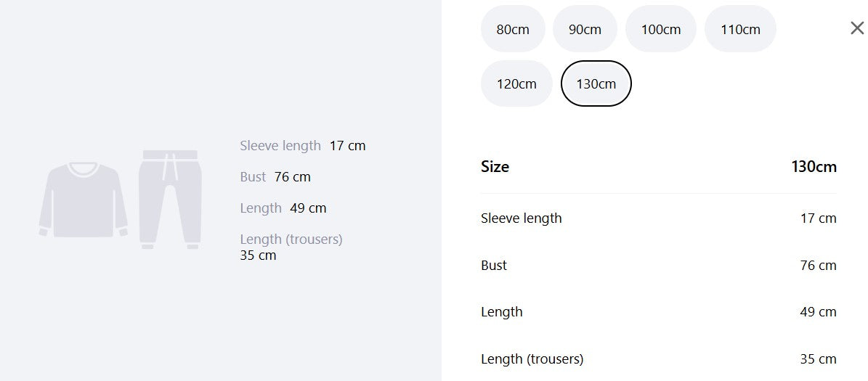Click the 17 cm value in table
Screen dimensions: 868x381
[818, 218]
